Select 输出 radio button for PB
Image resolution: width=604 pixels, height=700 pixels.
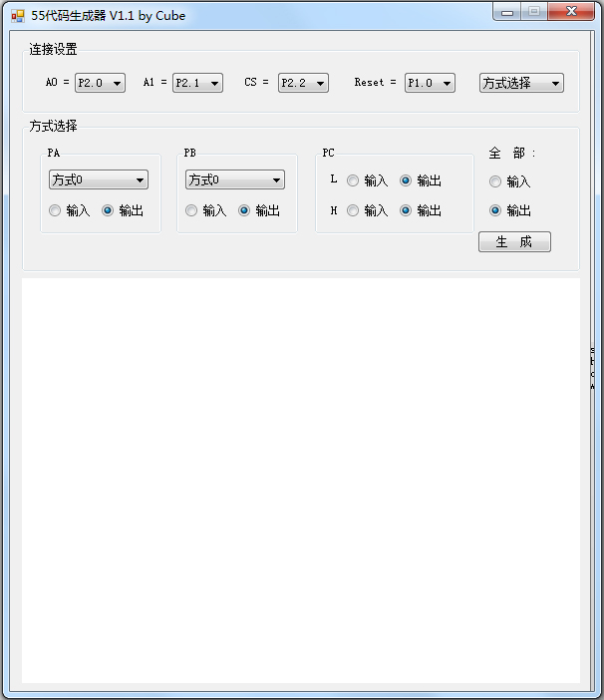[245, 210]
